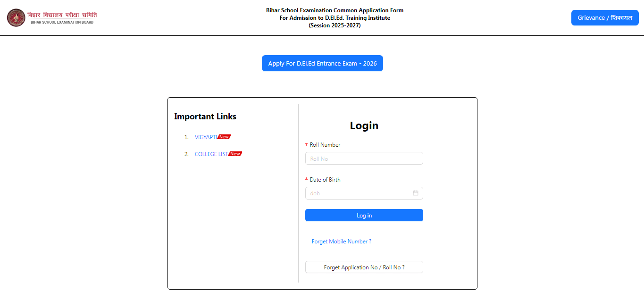Click the Date of Birth field label
Image resolution: width=644 pixels, height=300 pixels.
tap(325, 180)
